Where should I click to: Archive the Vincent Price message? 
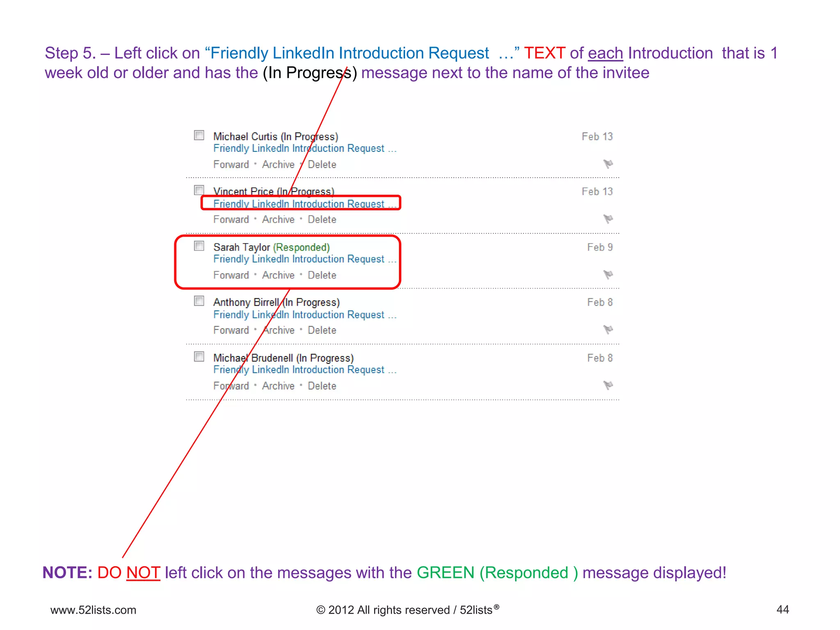click(x=278, y=219)
